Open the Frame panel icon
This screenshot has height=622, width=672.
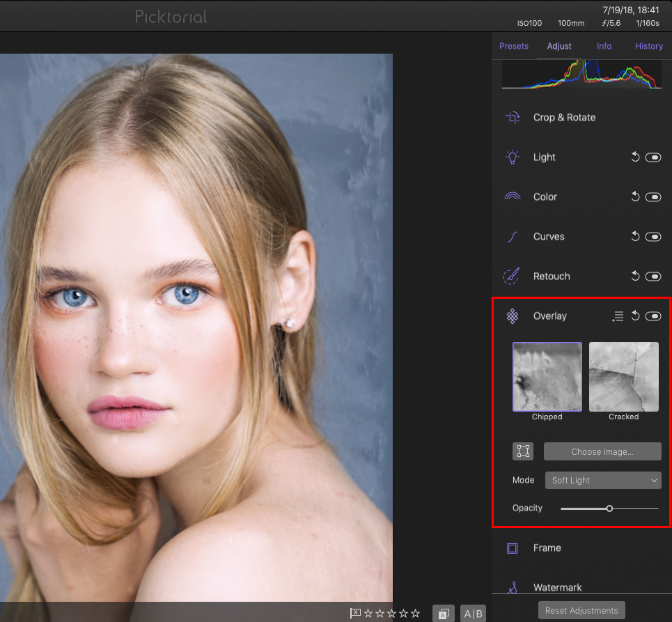tap(513, 548)
